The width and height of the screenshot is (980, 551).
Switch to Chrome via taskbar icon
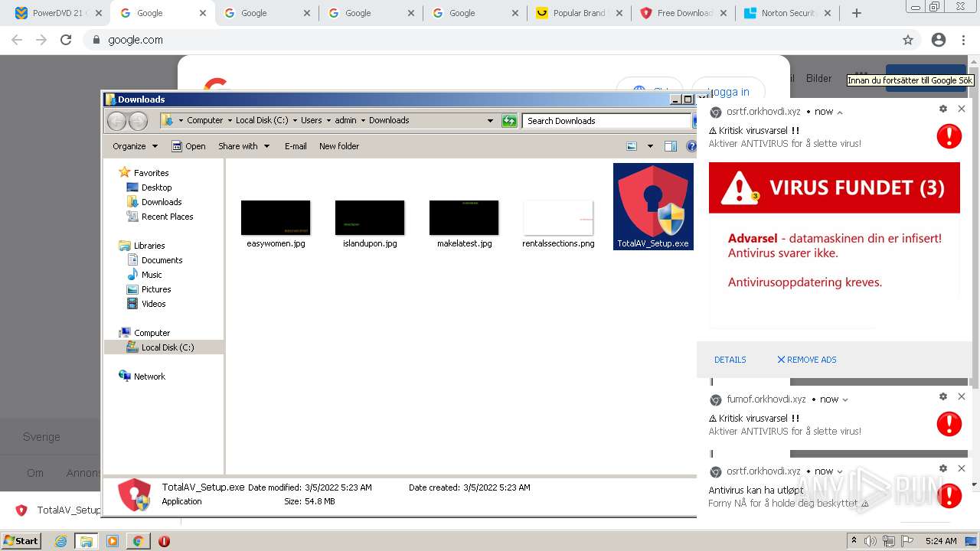click(x=138, y=541)
